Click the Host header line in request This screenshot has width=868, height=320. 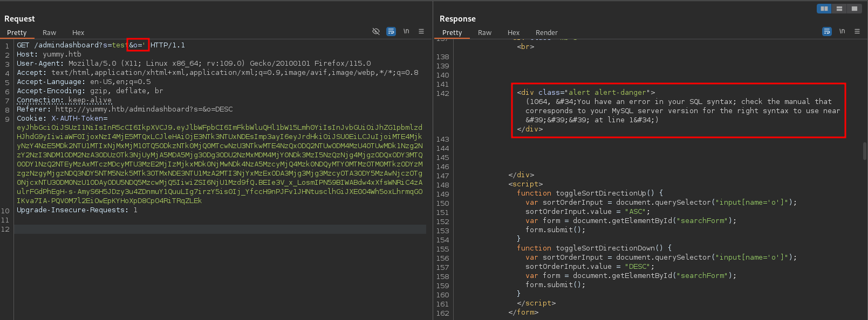49,54
